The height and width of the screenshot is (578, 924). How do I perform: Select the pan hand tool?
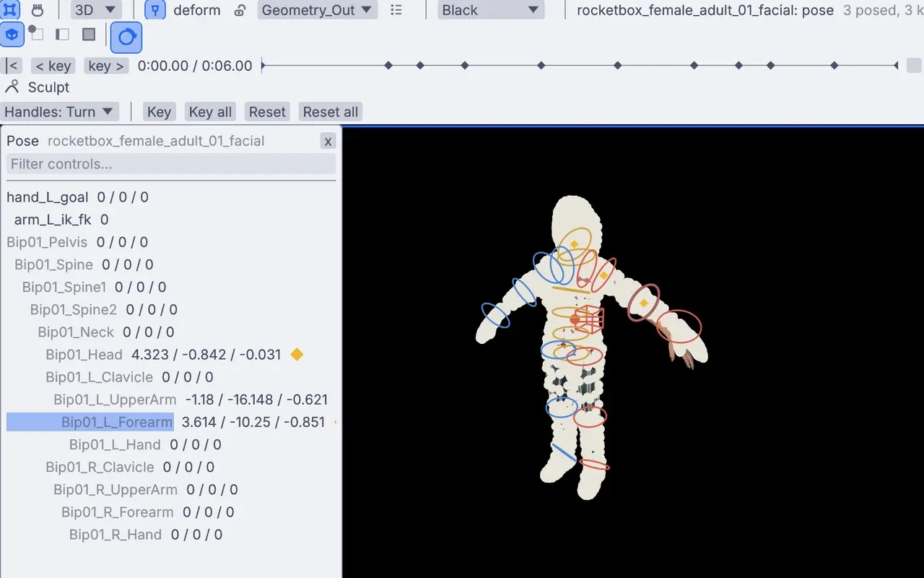click(37, 10)
